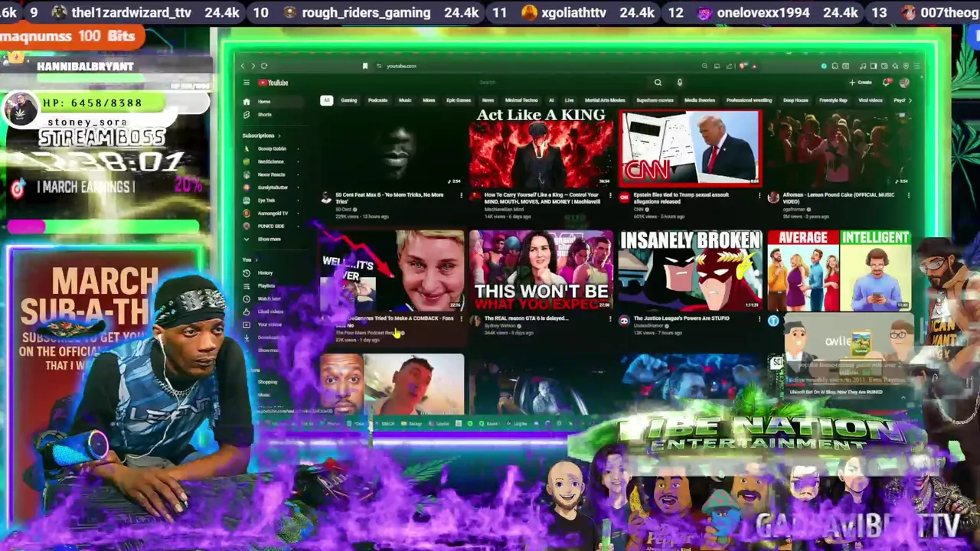Open Afroman Lemon Pound Cake thumbnail
Viewport: 980px width, 551px height.
841,148
